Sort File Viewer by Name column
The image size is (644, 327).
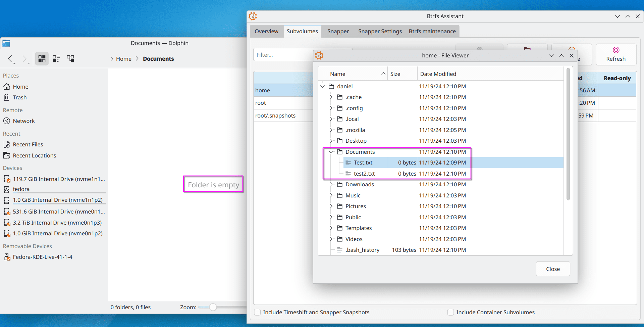353,74
